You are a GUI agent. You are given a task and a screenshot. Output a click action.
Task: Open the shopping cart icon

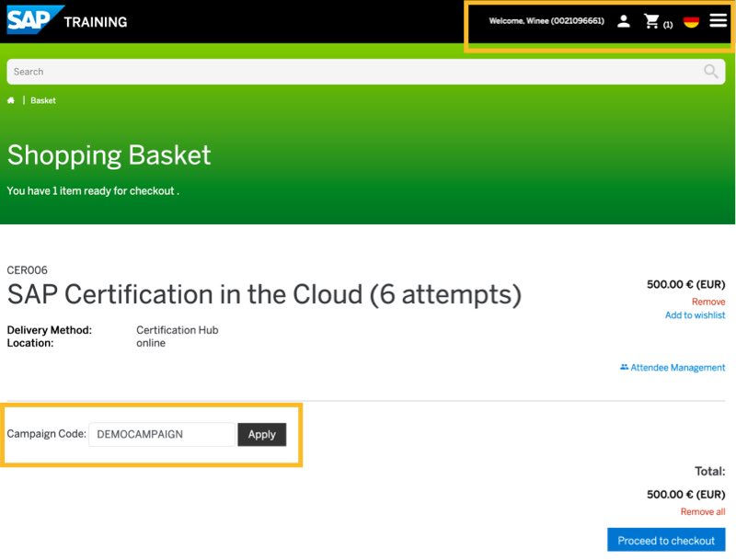[x=652, y=21]
